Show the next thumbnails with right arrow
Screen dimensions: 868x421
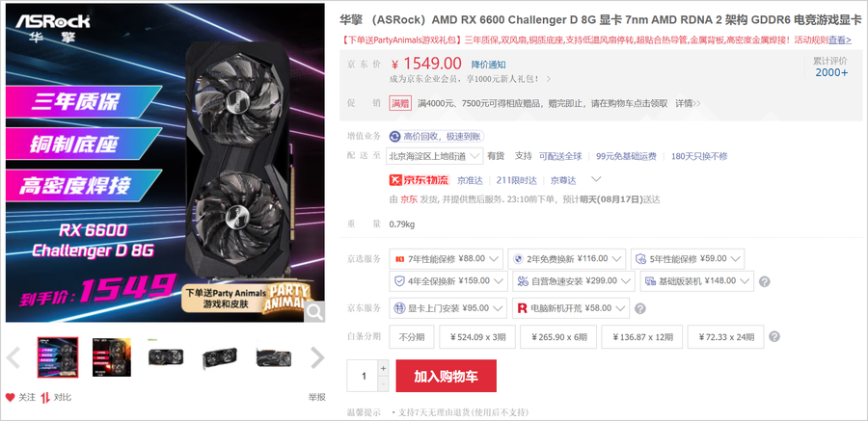317,357
